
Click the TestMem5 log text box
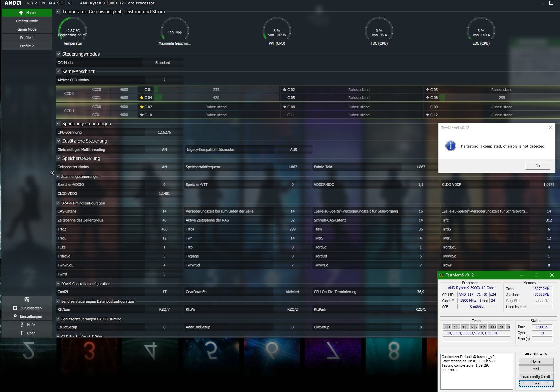477,371
